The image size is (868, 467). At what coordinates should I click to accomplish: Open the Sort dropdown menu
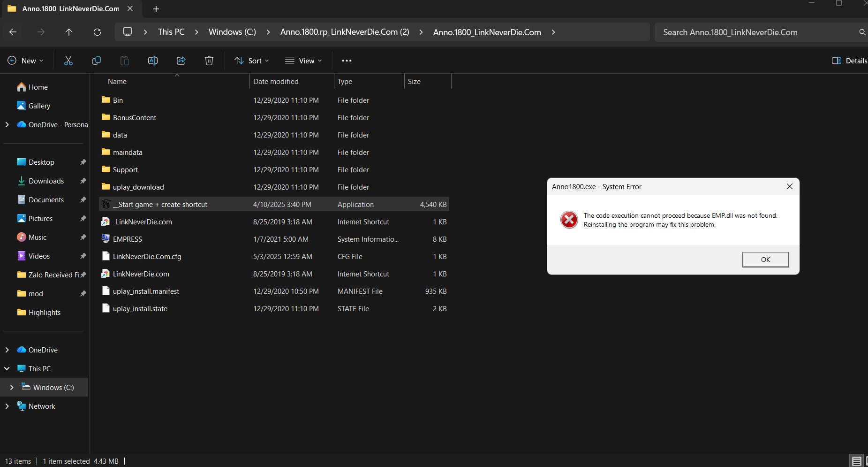point(252,61)
